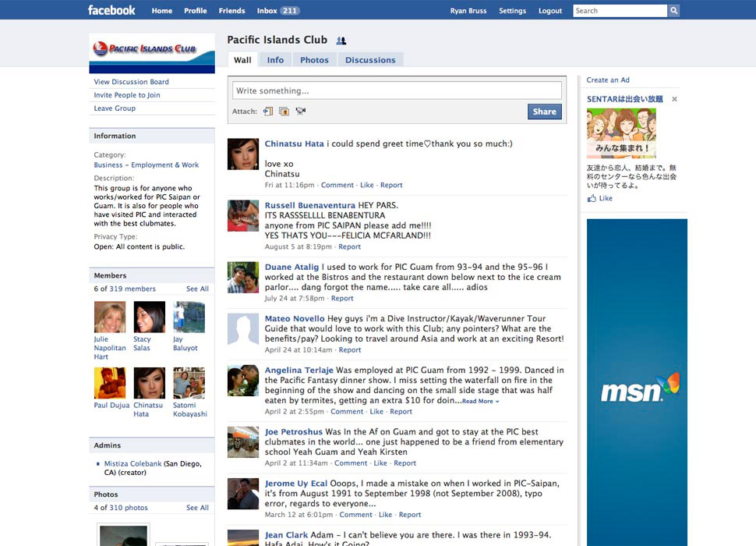Click Leave Group link
Viewport: 756px width, 546px height.
point(115,108)
